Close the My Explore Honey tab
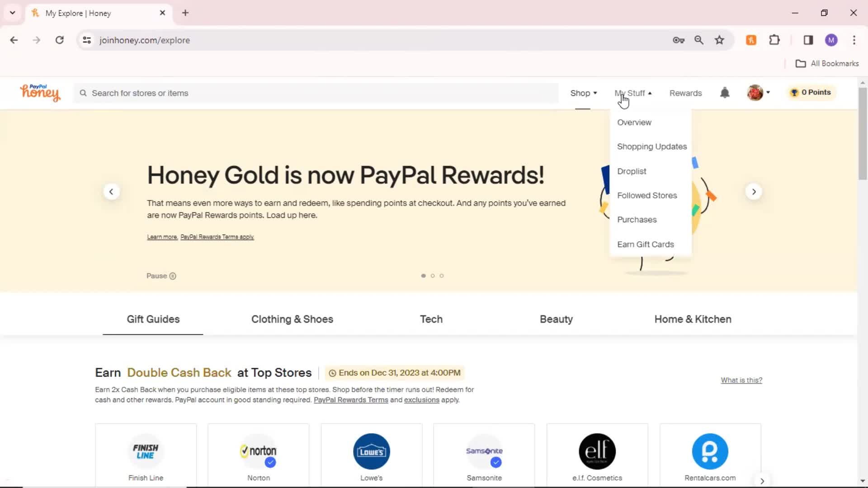 (163, 13)
